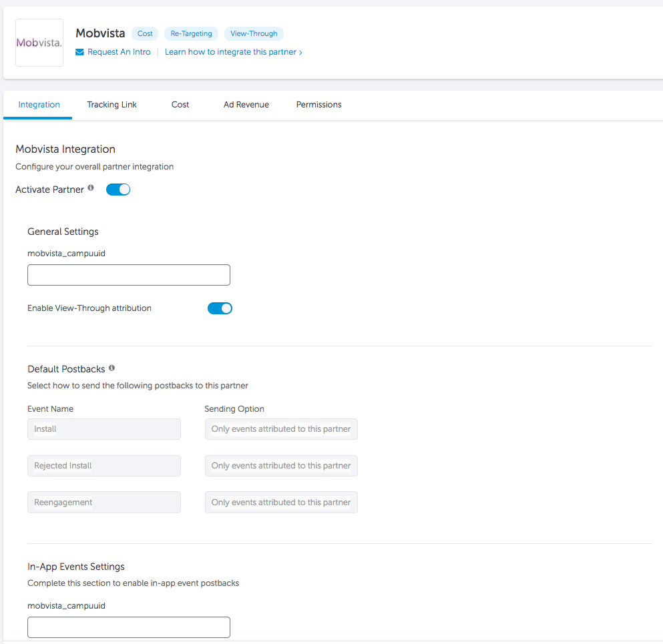This screenshot has height=644, width=663.
Task: Switch to the Integration tab
Action: pos(39,104)
